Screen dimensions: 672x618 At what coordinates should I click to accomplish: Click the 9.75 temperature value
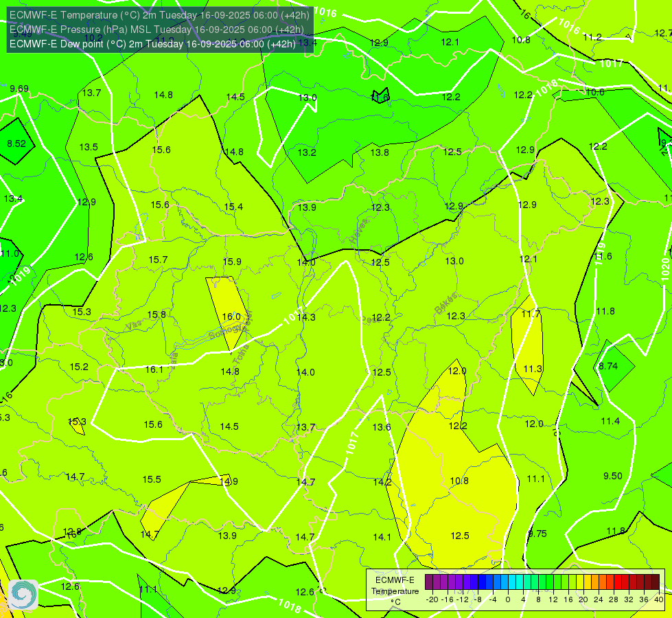click(537, 534)
